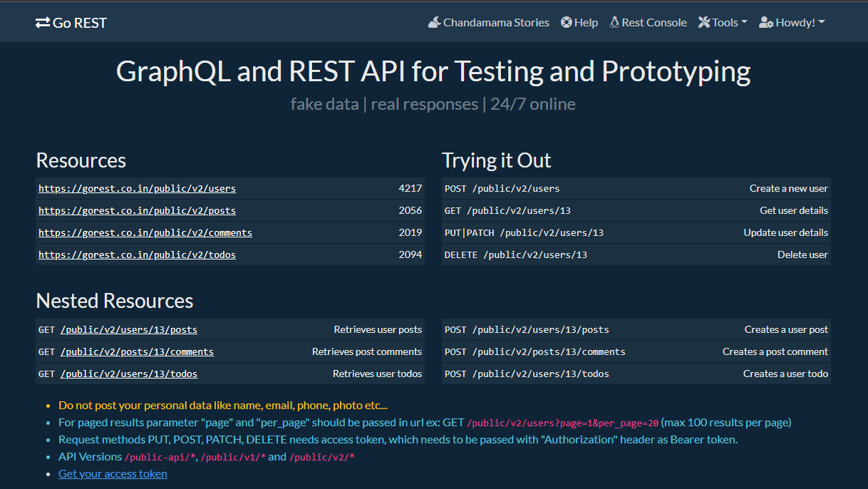Click the Go REST exchange arrows logo icon
868x489 pixels.
(43, 23)
